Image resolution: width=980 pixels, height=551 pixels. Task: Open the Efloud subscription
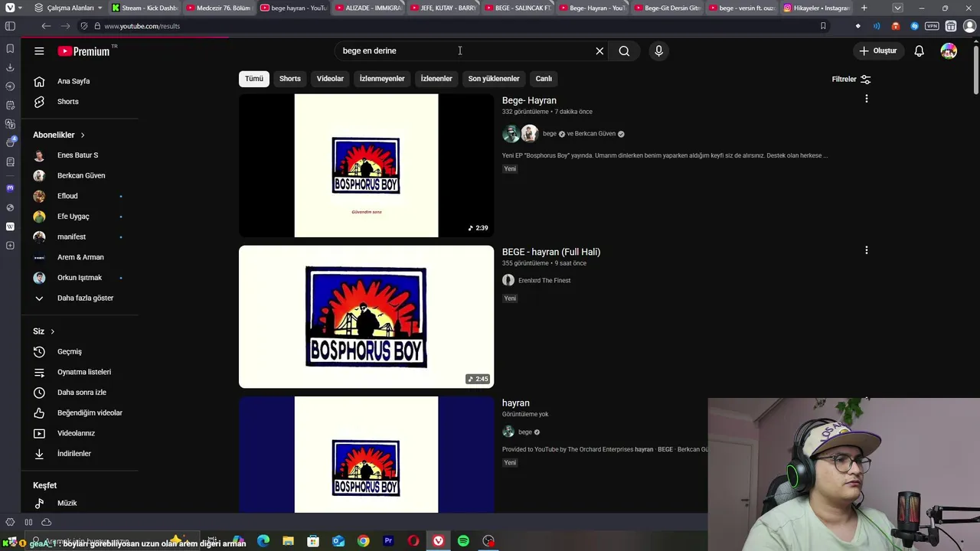pos(67,197)
